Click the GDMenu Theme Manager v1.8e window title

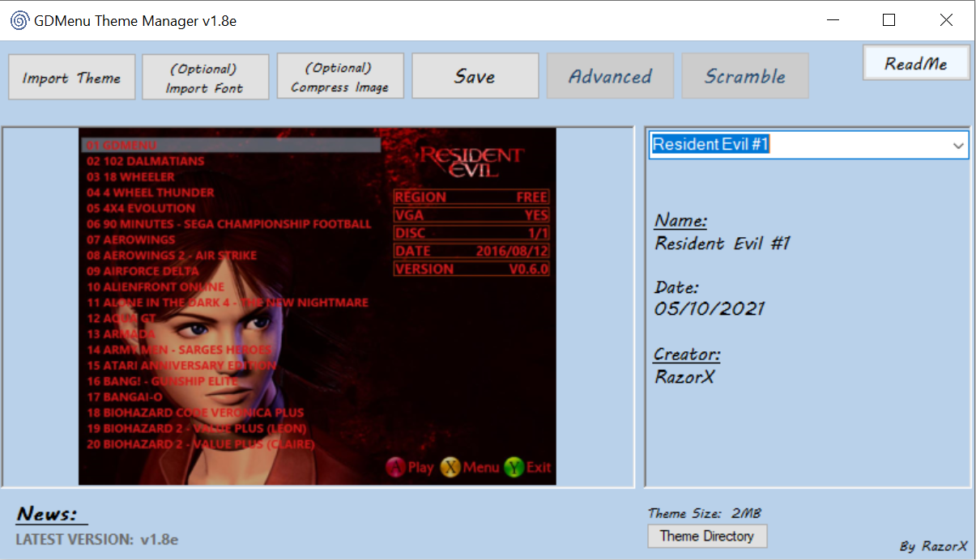[135, 21]
